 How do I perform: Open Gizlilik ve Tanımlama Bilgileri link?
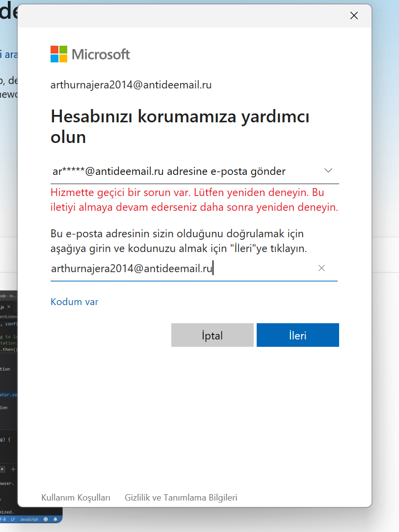pos(181,498)
